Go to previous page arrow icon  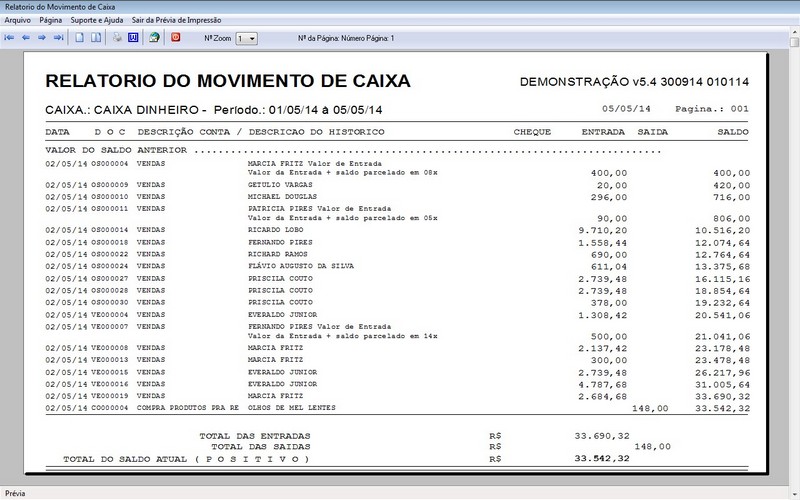tap(26, 38)
